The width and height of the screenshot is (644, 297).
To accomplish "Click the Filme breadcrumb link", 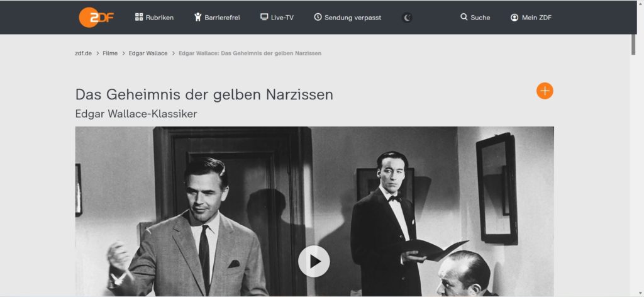I will pyautogui.click(x=110, y=53).
